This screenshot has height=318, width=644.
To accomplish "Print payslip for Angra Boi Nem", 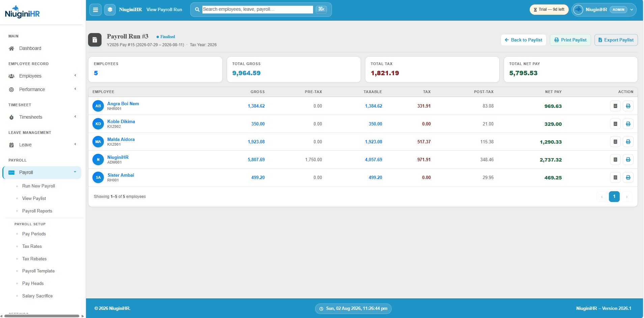I will [628, 106].
